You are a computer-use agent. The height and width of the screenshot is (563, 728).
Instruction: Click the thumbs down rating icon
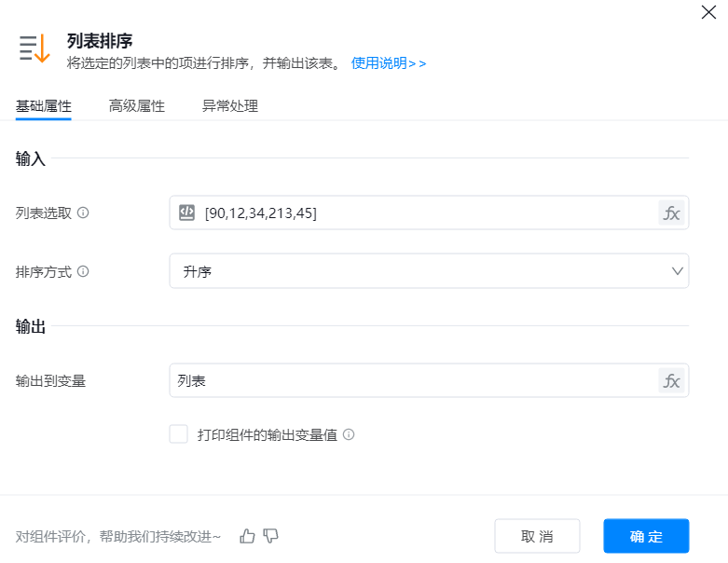tap(271, 536)
